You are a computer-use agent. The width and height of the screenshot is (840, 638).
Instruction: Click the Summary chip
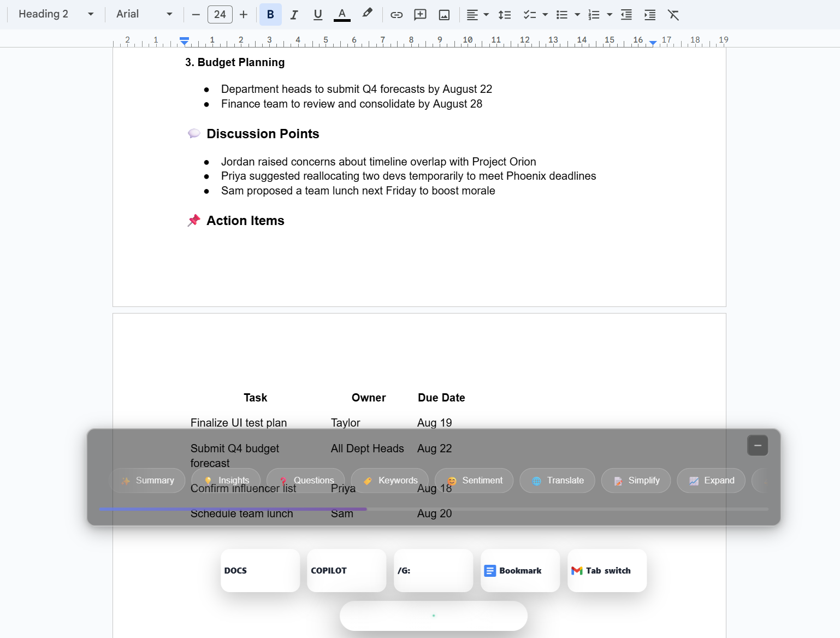click(147, 481)
